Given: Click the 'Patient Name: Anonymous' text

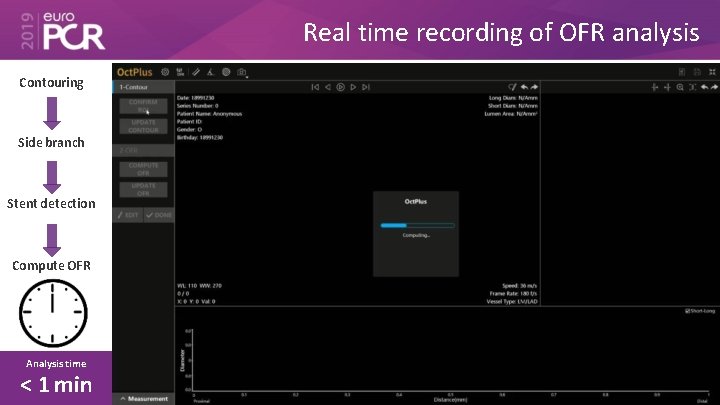Looking at the screenshot, I should [209, 113].
